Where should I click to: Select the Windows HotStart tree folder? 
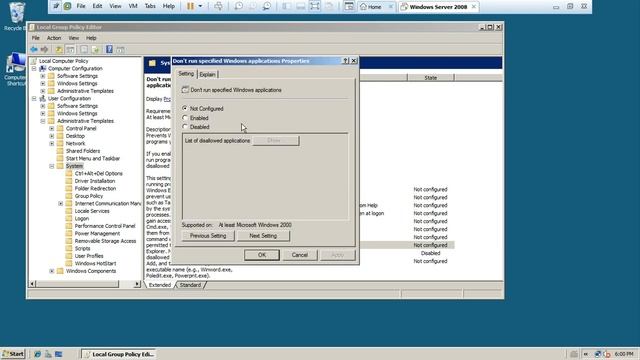click(x=95, y=263)
